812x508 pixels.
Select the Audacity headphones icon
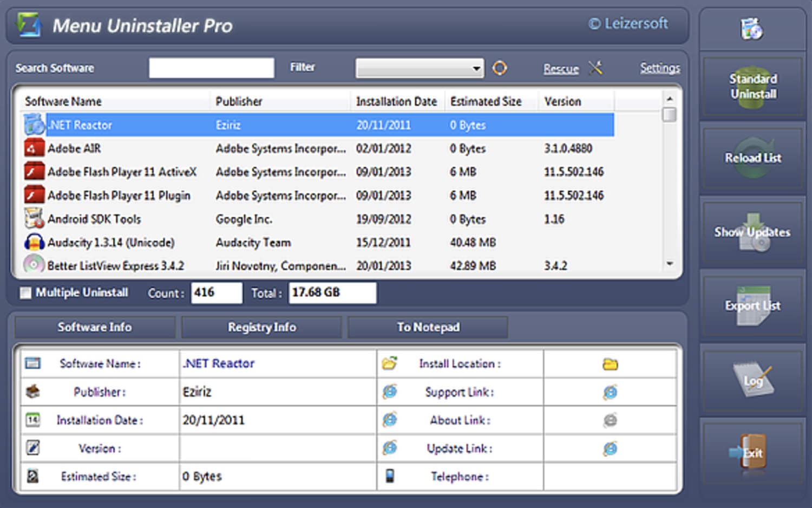(x=34, y=242)
